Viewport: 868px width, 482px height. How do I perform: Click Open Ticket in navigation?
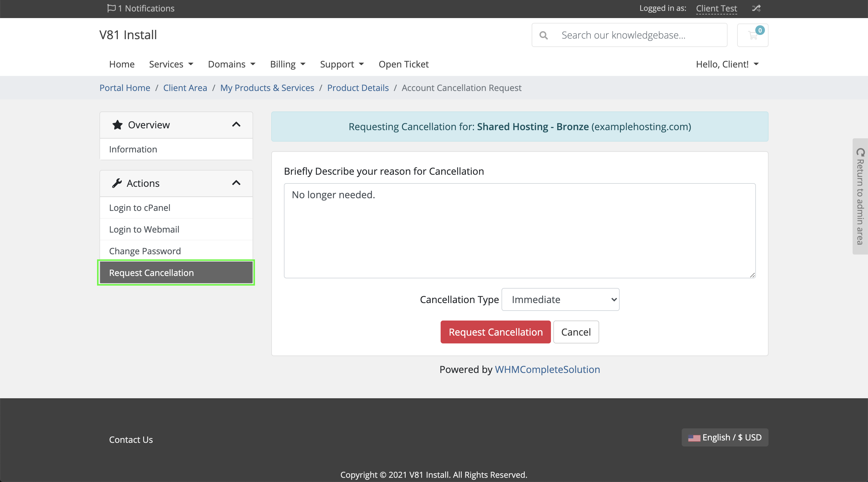(403, 64)
